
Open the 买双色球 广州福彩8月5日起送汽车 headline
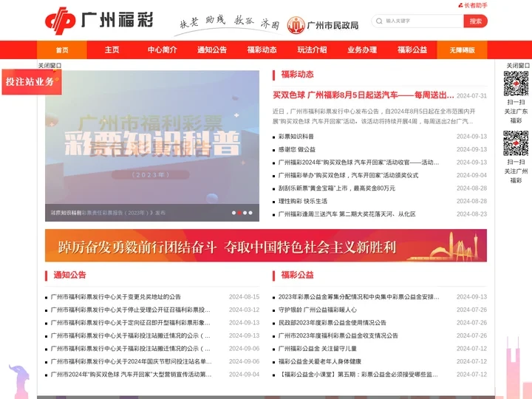click(x=364, y=95)
